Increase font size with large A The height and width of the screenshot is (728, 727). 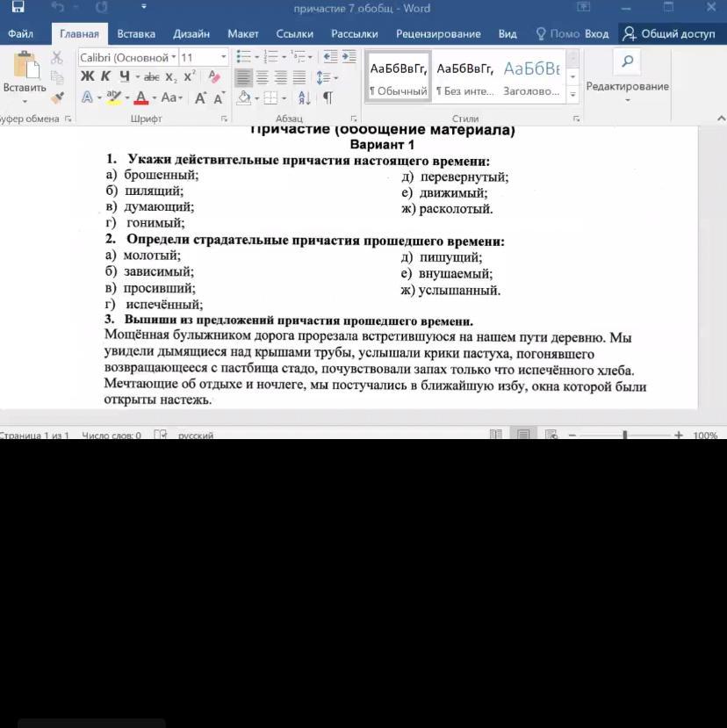200,98
